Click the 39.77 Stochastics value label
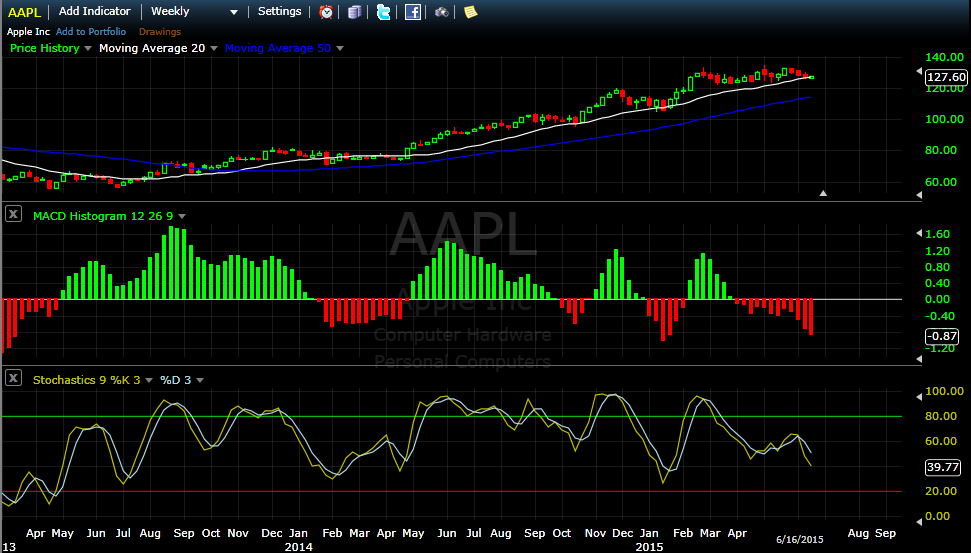The width and height of the screenshot is (971, 553). (943, 467)
